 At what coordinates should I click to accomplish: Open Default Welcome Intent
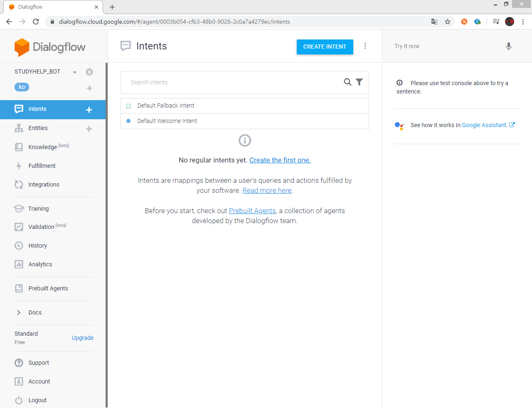pos(167,121)
